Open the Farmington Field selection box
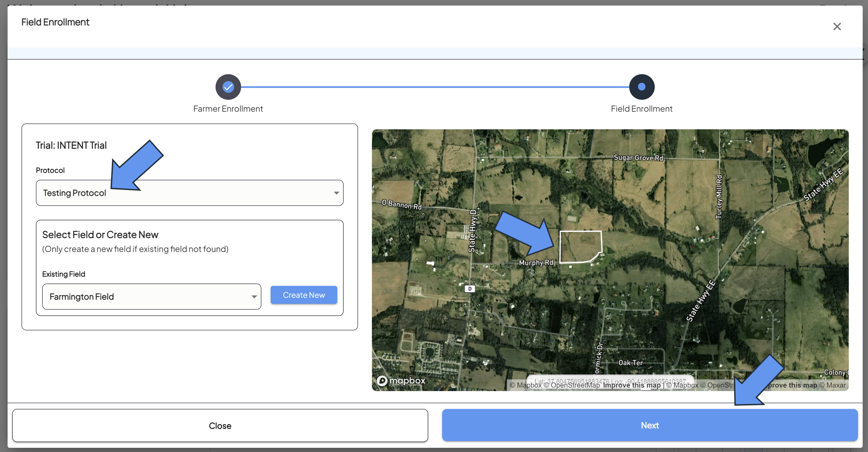The width and height of the screenshot is (868, 452). click(152, 297)
